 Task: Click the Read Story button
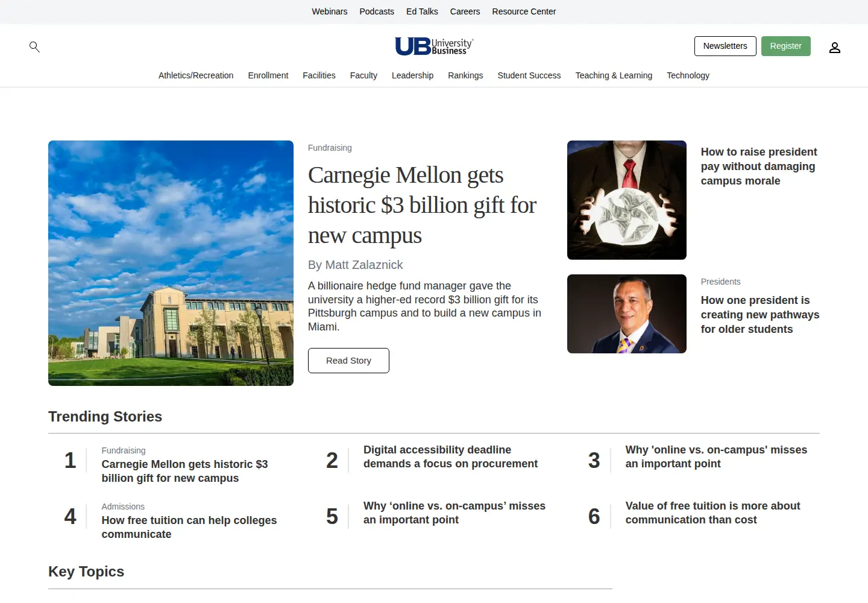click(x=348, y=361)
